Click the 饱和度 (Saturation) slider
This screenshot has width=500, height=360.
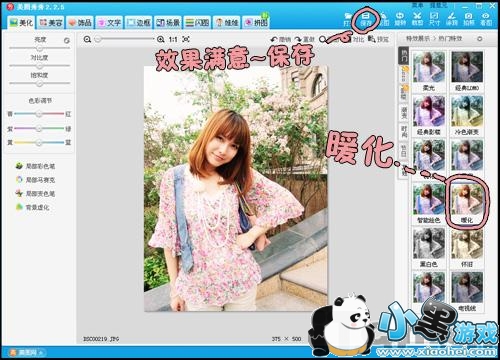40,84
